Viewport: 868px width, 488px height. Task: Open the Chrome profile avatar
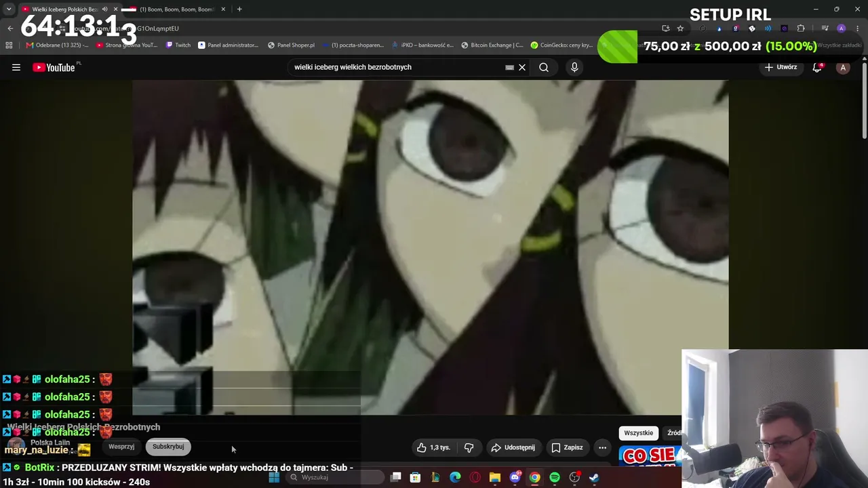tap(842, 28)
